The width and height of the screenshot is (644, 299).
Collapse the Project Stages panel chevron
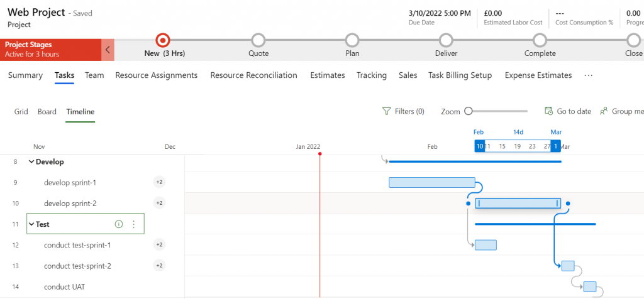point(108,50)
